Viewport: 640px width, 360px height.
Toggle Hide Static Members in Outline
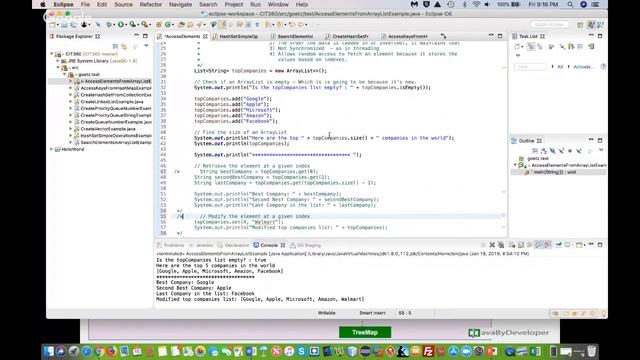(561, 151)
